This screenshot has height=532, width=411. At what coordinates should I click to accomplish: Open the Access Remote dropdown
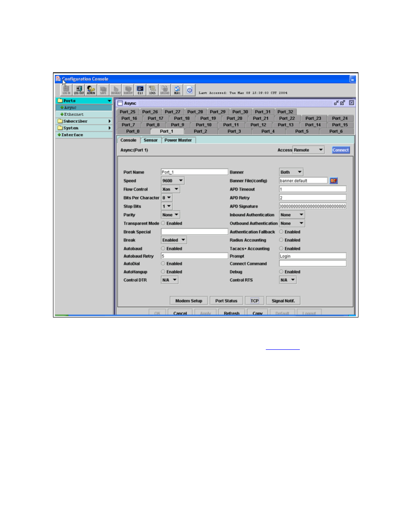coord(308,150)
